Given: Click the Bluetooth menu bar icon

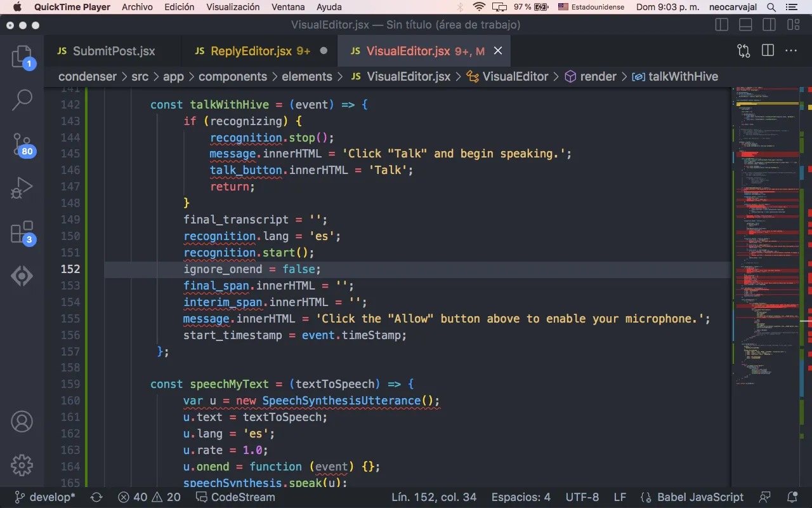Looking at the screenshot, I should click(461, 7).
